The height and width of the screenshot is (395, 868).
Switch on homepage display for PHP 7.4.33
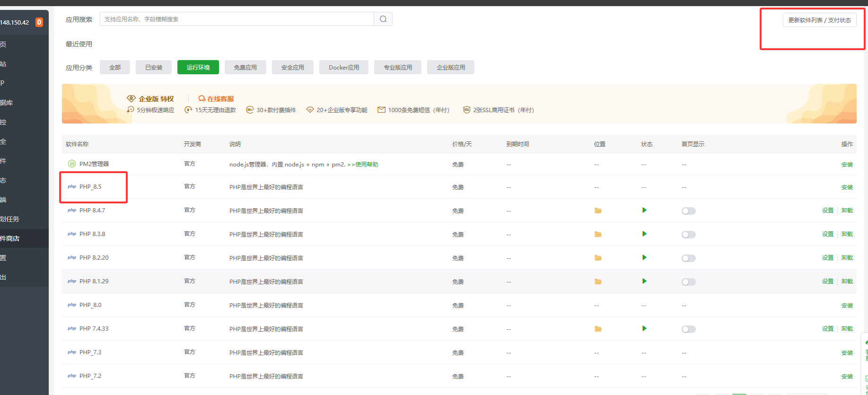coord(688,329)
